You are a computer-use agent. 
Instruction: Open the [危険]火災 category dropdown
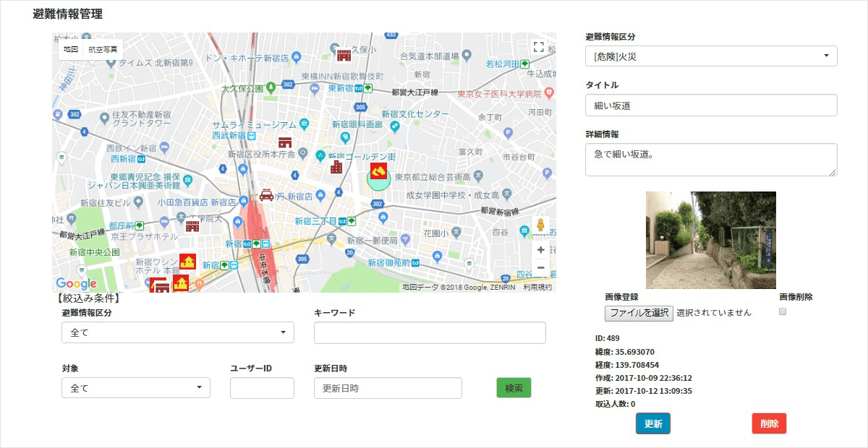coord(710,56)
